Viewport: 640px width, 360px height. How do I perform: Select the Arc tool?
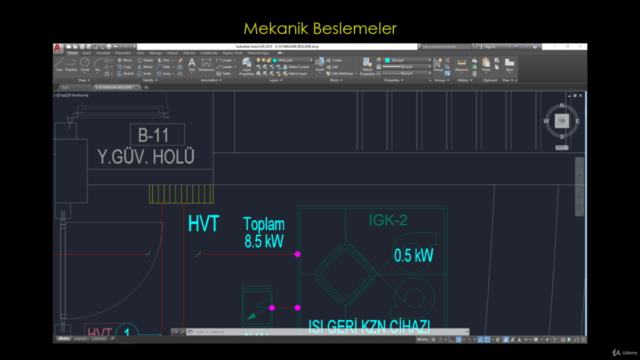98,64
